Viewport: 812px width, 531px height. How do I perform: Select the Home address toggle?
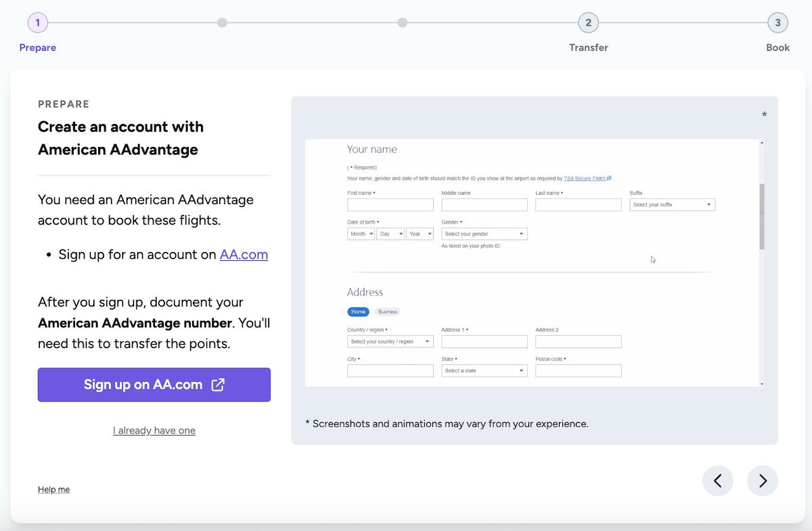pyautogui.click(x=358, y=312)
